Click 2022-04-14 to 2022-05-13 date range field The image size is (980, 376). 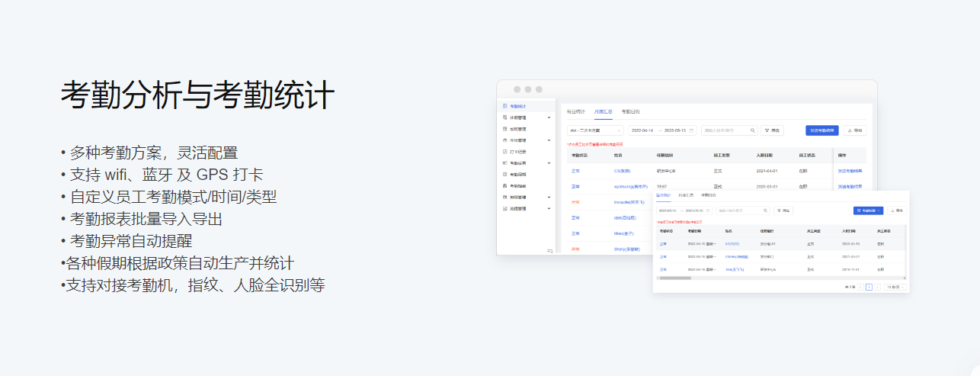point(661,130)
